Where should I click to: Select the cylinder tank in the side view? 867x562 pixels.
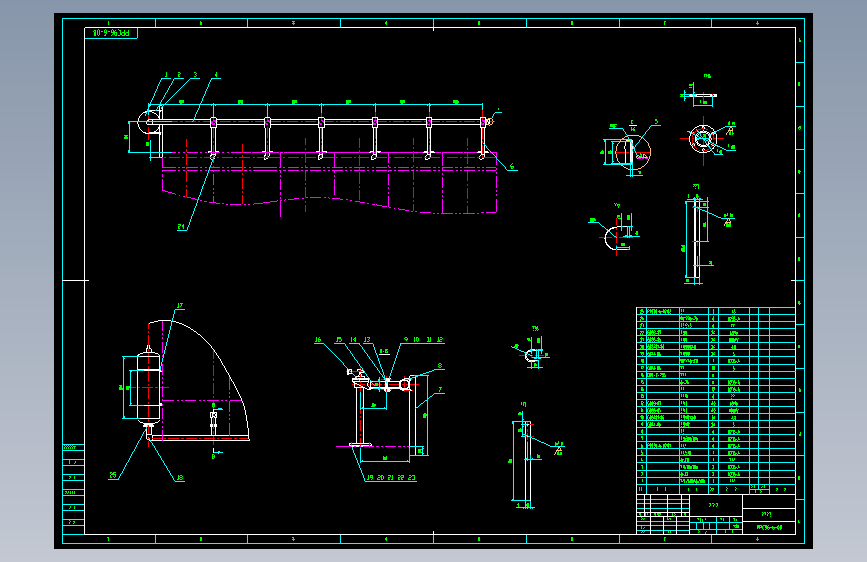tap(148, 387)
